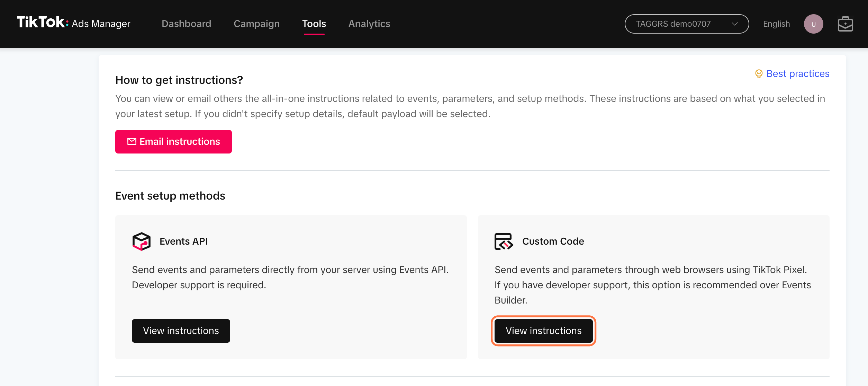Click the Custom Code heading
The image size is (868, 386).
(x=553, y=241)
